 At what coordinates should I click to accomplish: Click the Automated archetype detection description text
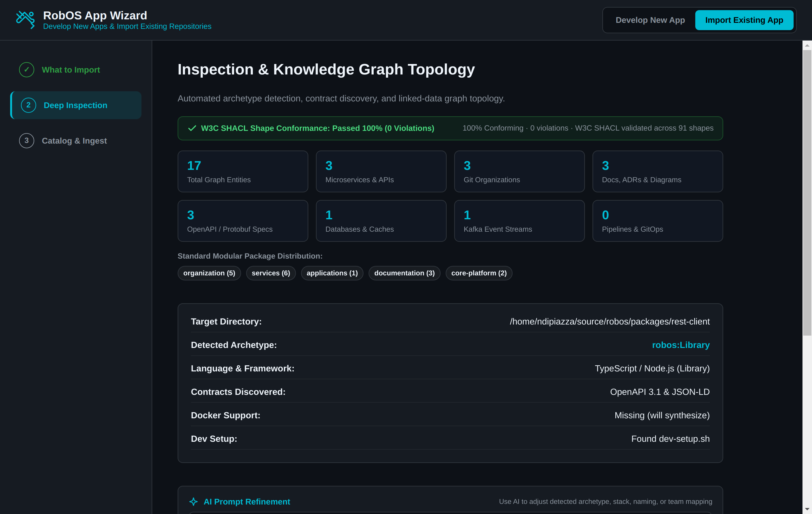[x=341, y=98]
